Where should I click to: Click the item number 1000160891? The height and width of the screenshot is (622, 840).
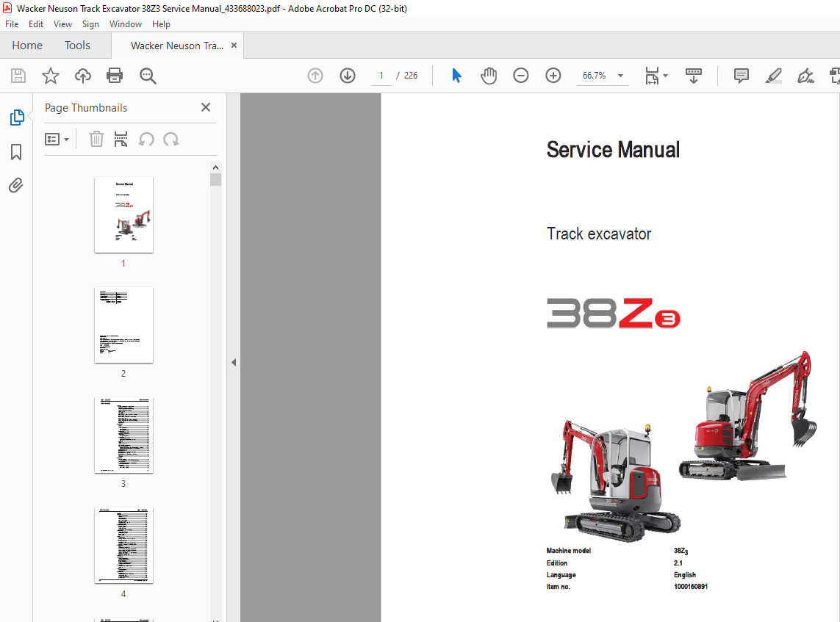point(691,587)
